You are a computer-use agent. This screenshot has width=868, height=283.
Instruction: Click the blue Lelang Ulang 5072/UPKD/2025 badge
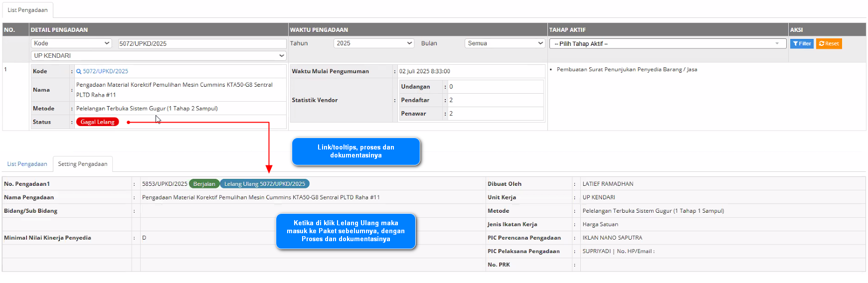pos(264,184)
